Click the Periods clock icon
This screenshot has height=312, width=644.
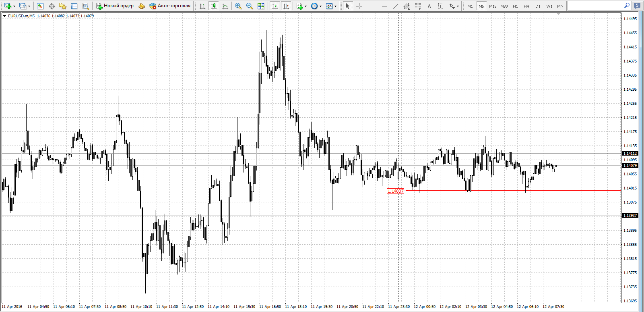coord(314,6)
